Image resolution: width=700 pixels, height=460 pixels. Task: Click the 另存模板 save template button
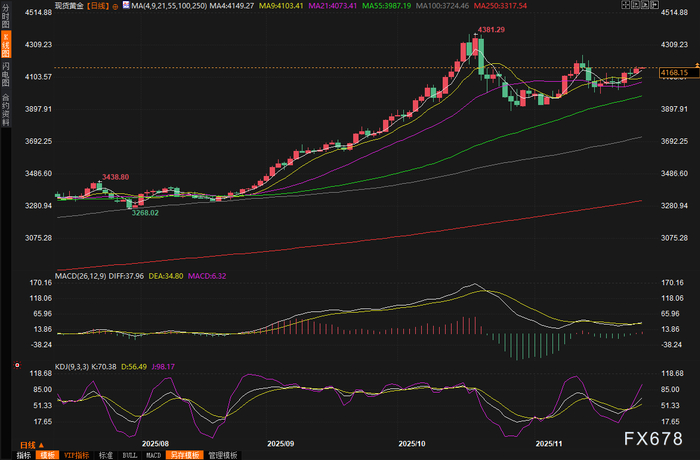click(185, 455)
